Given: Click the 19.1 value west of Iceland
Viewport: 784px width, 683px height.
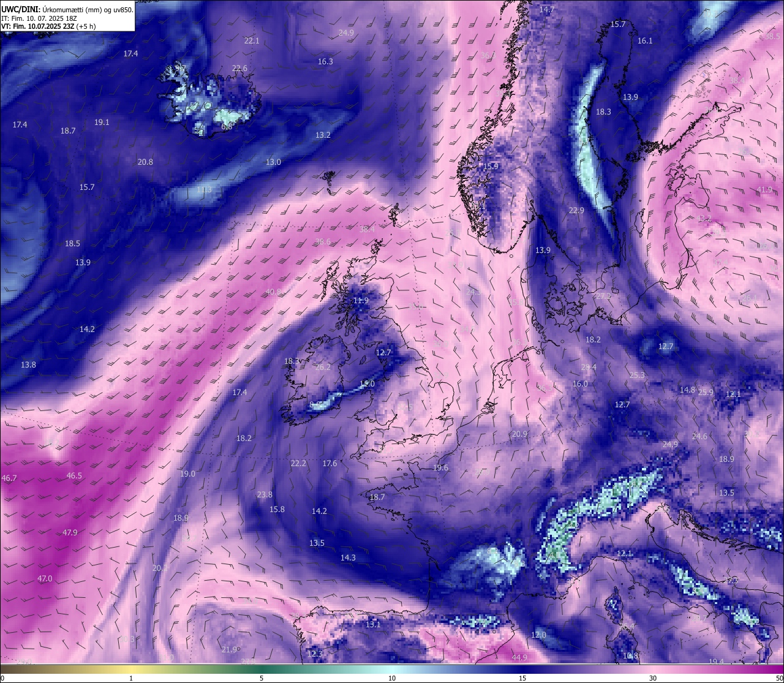Looking at the screenshot, I should pyautogui.click(x=102, y=123).
